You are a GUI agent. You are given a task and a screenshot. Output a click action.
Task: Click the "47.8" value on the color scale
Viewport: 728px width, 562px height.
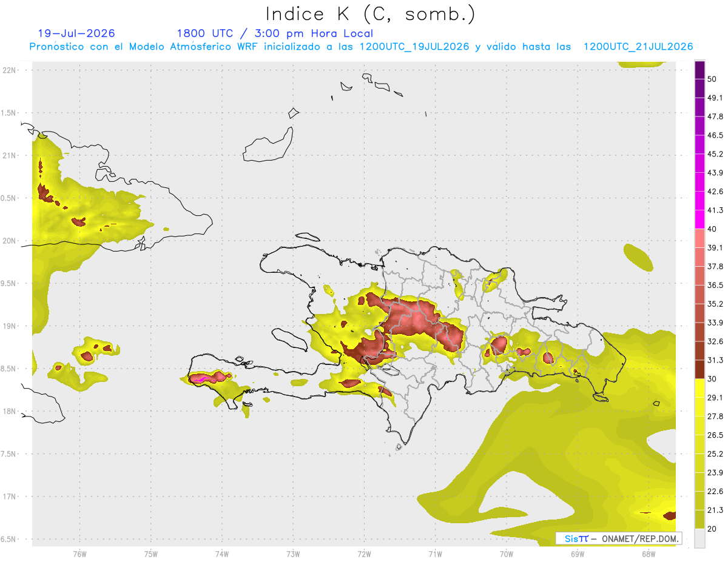[x=715, y=116]
